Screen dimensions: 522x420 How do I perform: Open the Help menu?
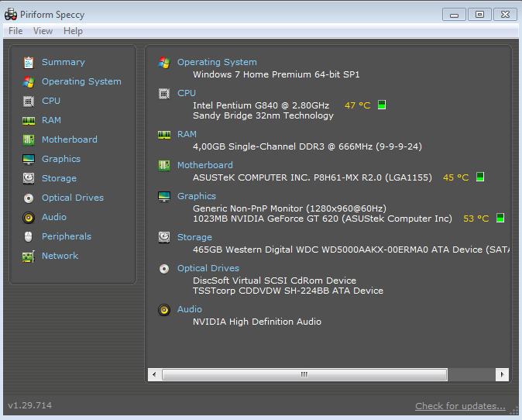tap(73, 31)
